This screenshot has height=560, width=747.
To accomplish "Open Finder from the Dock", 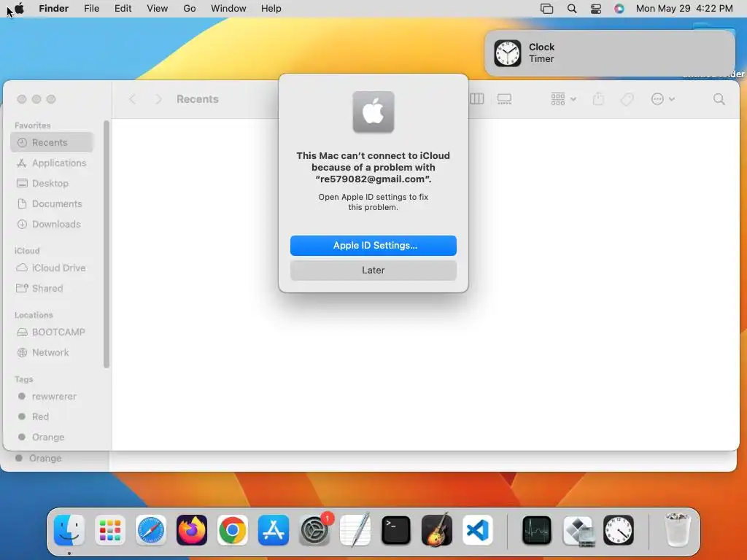I will pos(69,530).
